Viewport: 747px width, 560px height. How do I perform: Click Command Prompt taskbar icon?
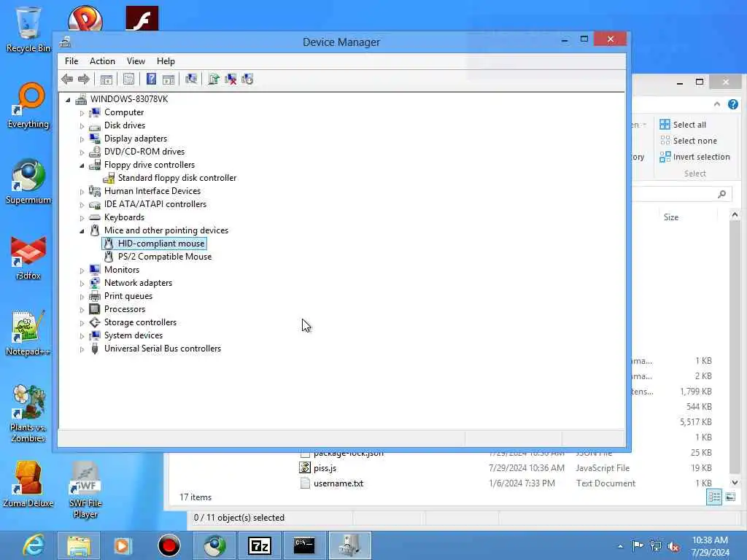tap(304, 545)
